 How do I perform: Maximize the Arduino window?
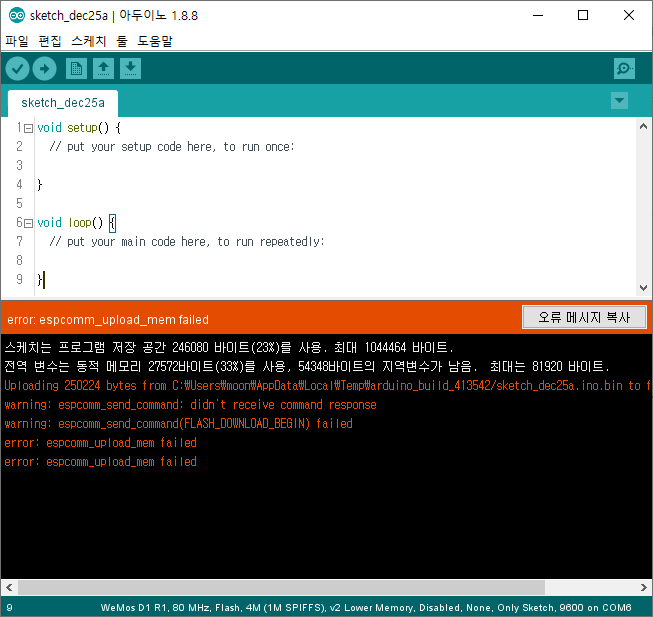tap(583, 15)
